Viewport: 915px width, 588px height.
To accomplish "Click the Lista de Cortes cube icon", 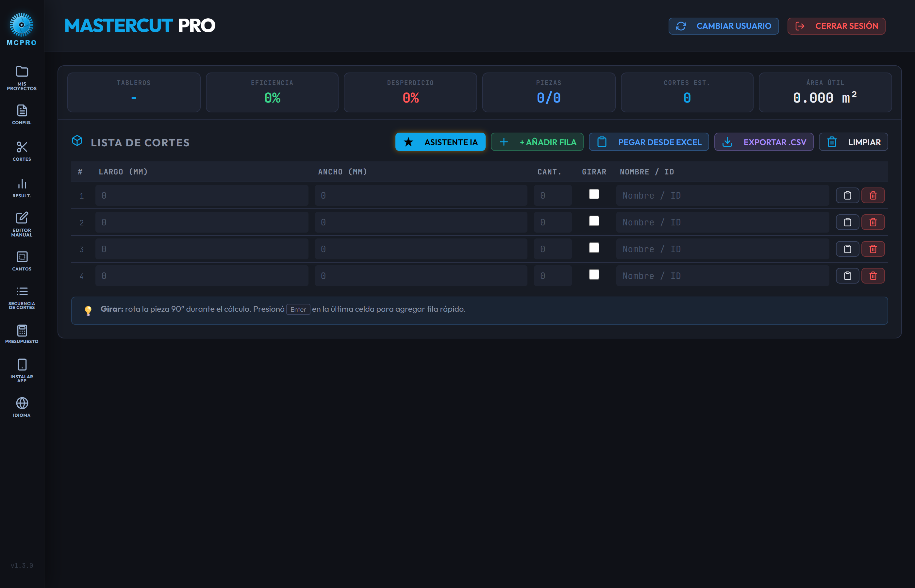I will [77, 141].
